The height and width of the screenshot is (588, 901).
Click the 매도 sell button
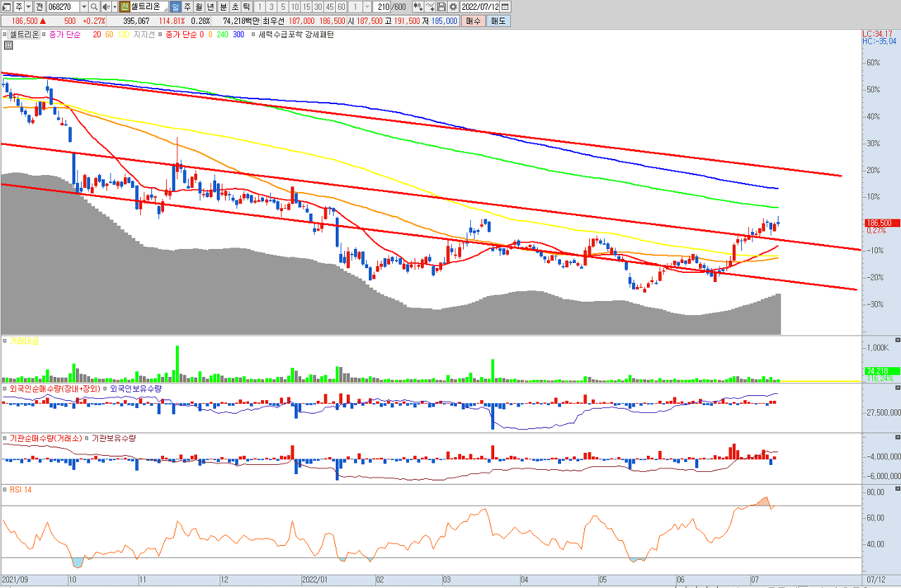coord(498,21)
